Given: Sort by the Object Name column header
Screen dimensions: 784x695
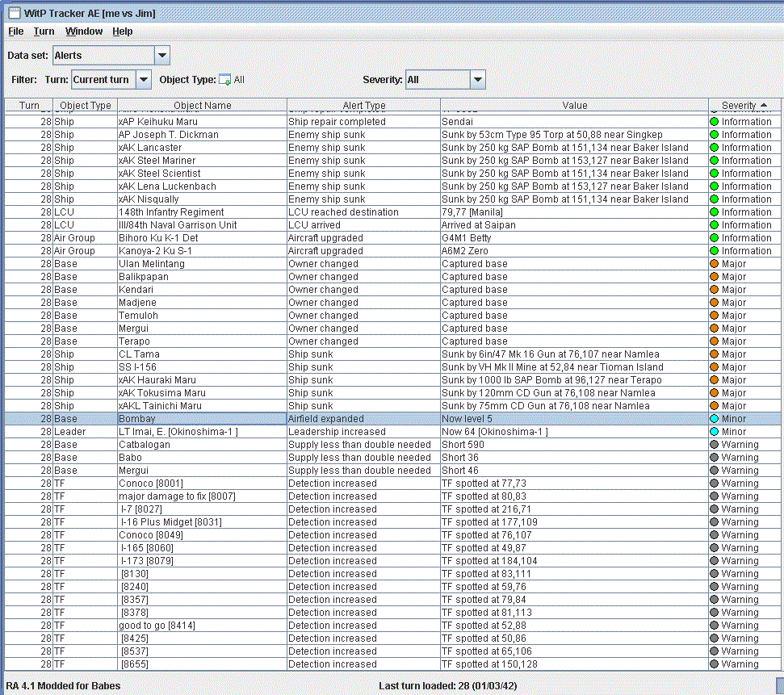Looking at the screenshot, I should pyautogui.click(x=202, y=106).
